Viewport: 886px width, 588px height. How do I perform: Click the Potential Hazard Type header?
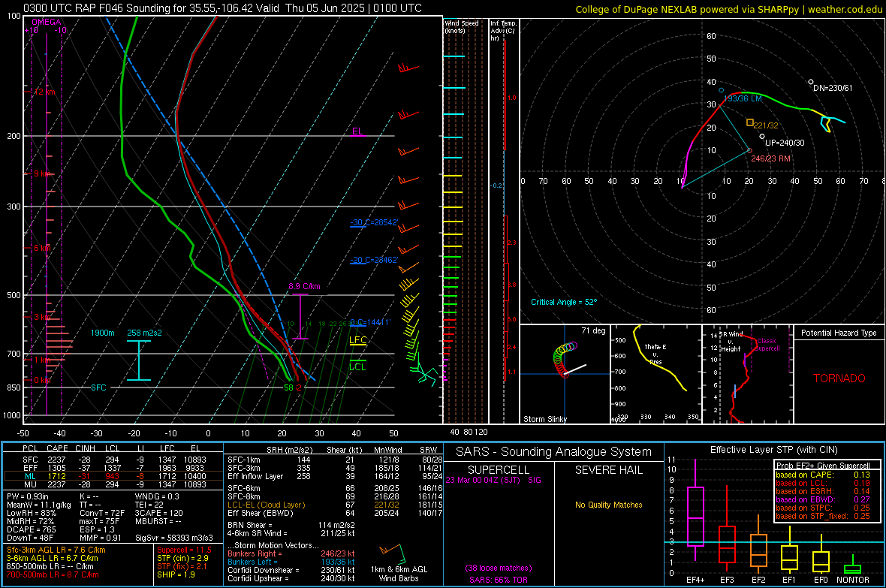[x=839, y=333]
